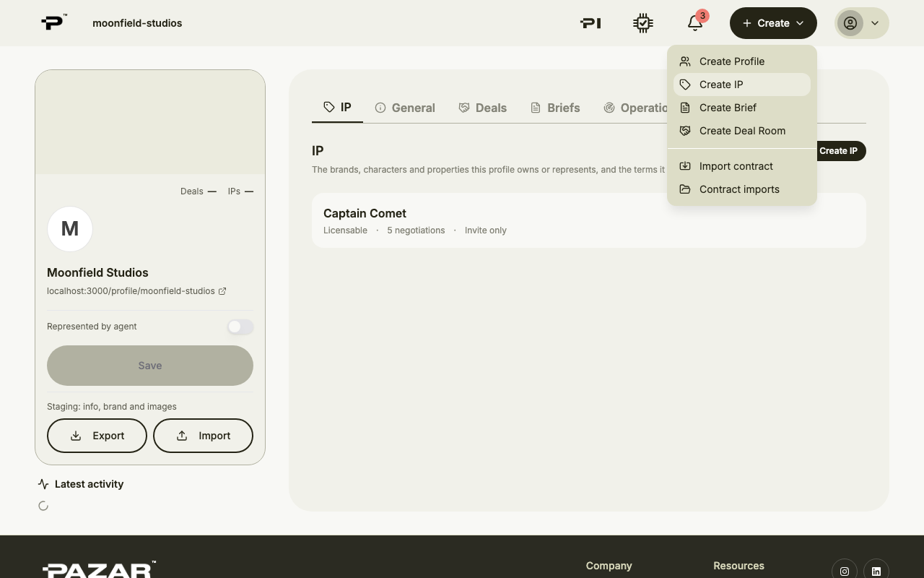
Task: Click the Resources footer heading
Action: pos(738,566)
